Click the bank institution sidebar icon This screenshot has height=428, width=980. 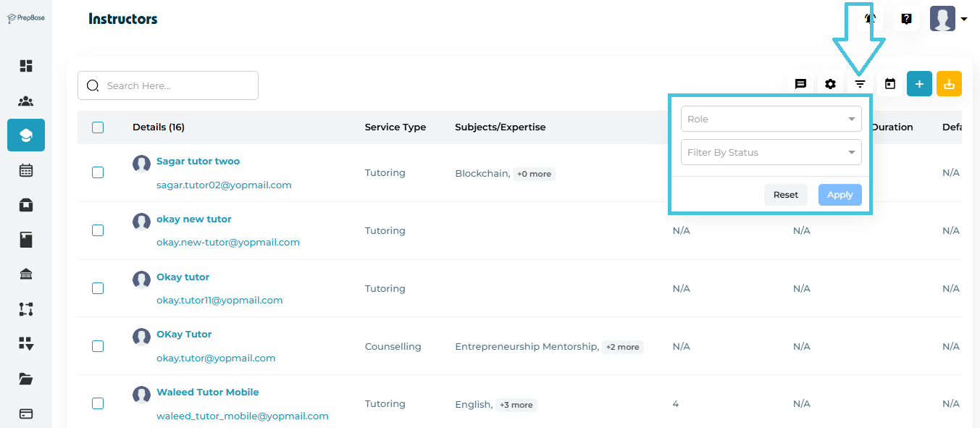(26, 274)
